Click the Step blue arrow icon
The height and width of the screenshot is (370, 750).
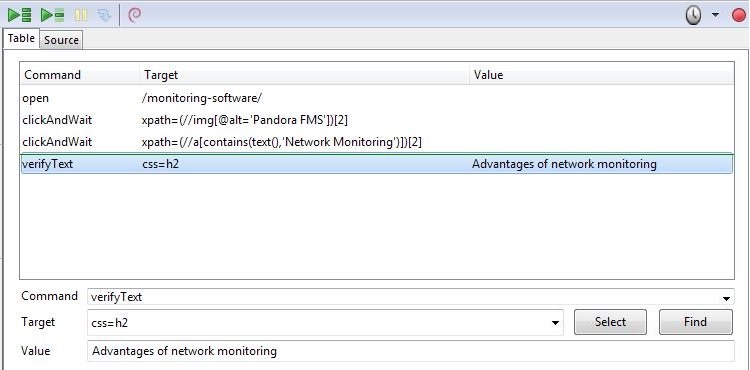104,15
